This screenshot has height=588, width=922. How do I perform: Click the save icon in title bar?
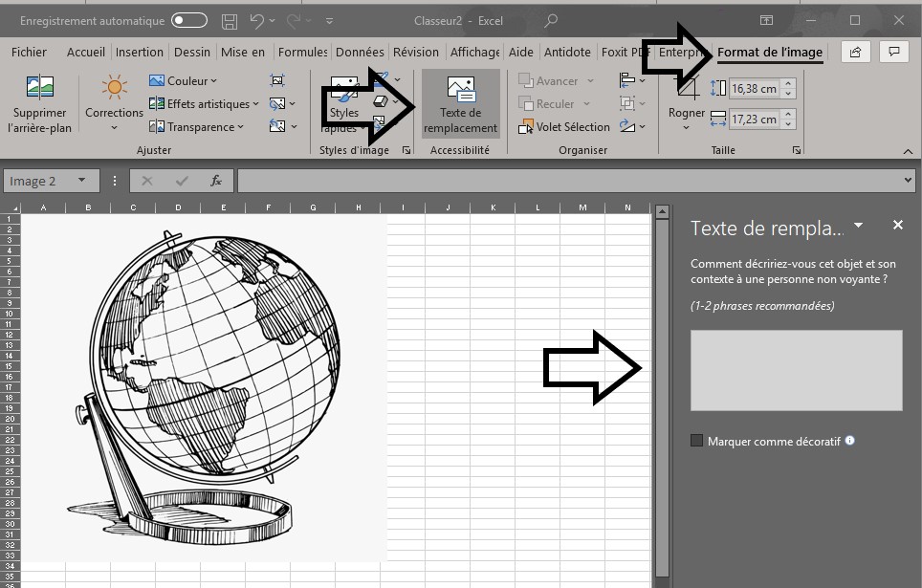point(230,20)
